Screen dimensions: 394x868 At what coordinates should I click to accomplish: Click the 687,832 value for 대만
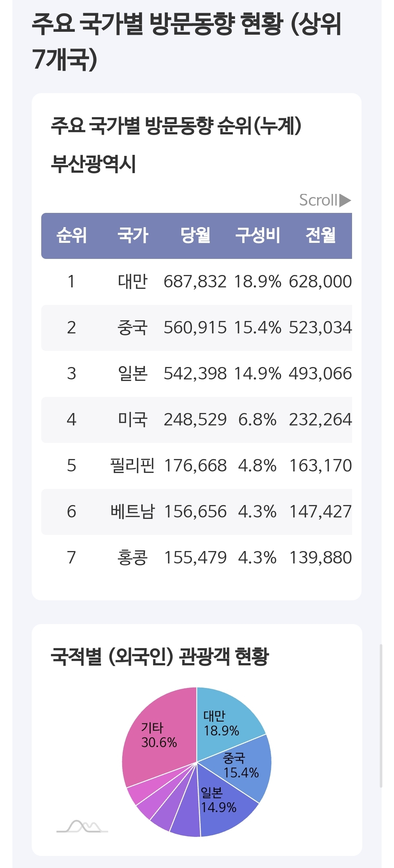pos(195,282)
